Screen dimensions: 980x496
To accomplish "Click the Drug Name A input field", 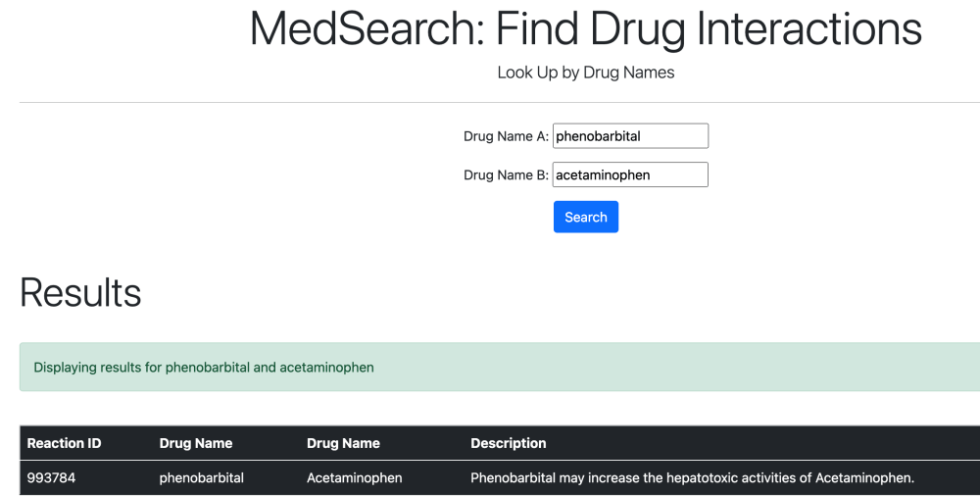I will click(630, 136).
